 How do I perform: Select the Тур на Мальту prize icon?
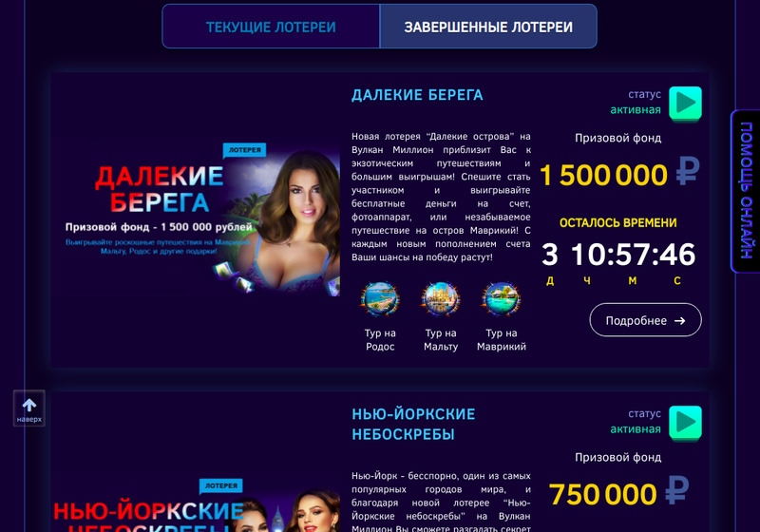tap(441, 299)
